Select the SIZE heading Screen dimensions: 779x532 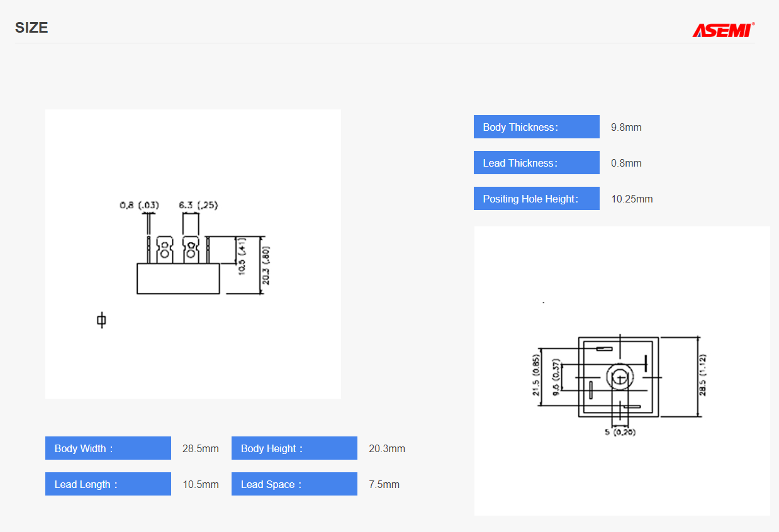31,28
